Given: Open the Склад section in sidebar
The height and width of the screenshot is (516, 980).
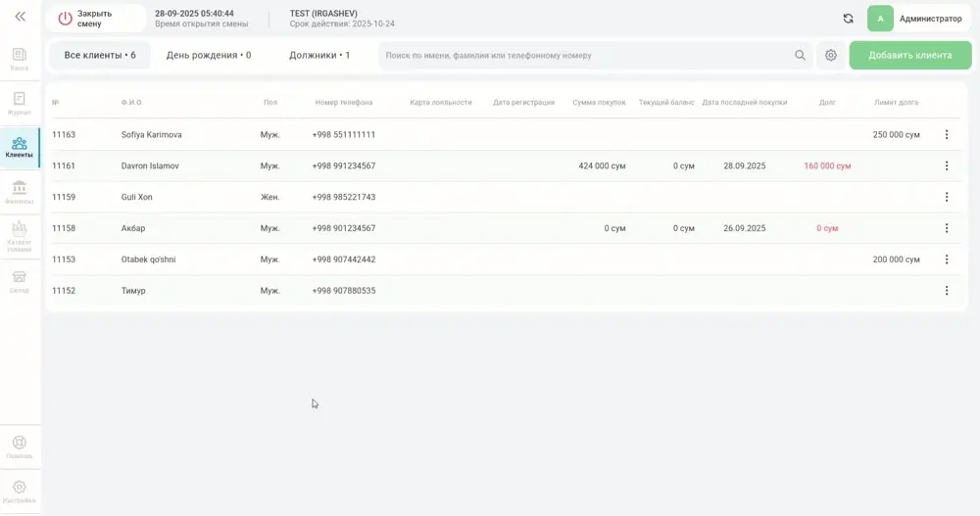Looking at the screenshot, I should [20, 281].
